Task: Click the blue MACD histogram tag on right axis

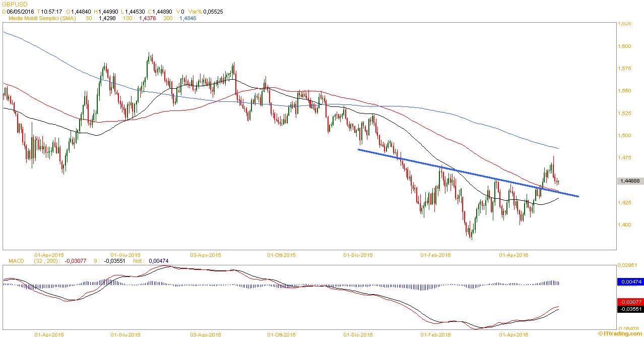Action: pyautogui.click(x=630, y=283)
